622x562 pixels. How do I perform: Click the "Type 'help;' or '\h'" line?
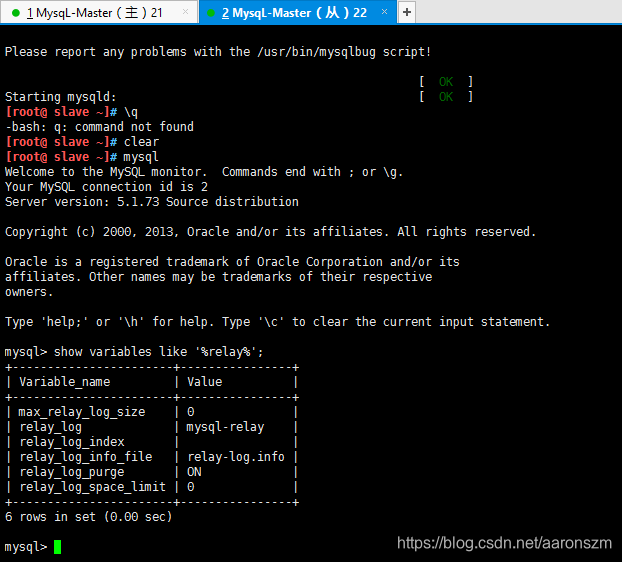(x=277, y=322)
